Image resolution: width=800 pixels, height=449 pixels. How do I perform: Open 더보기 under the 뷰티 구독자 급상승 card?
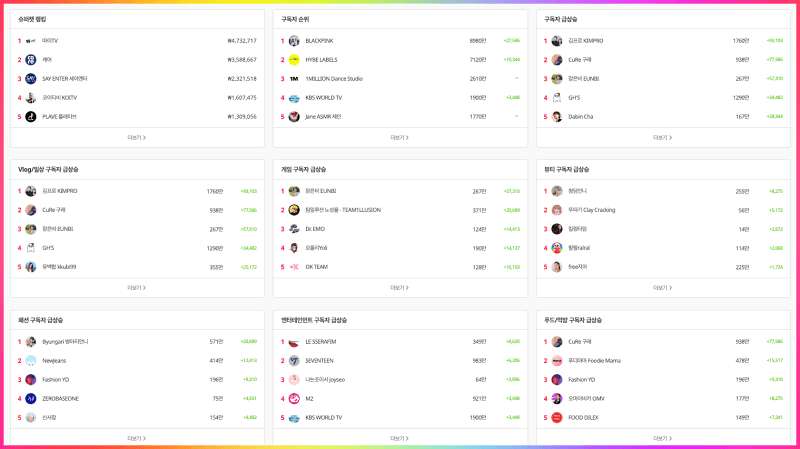pos(663,288)
